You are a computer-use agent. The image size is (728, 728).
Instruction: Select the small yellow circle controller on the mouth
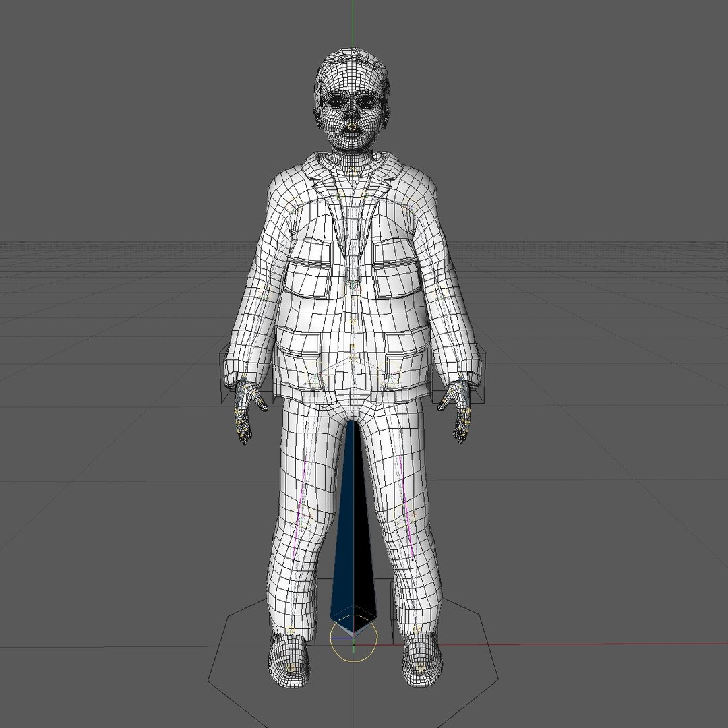pyautogui.click(x=352, y=127)
